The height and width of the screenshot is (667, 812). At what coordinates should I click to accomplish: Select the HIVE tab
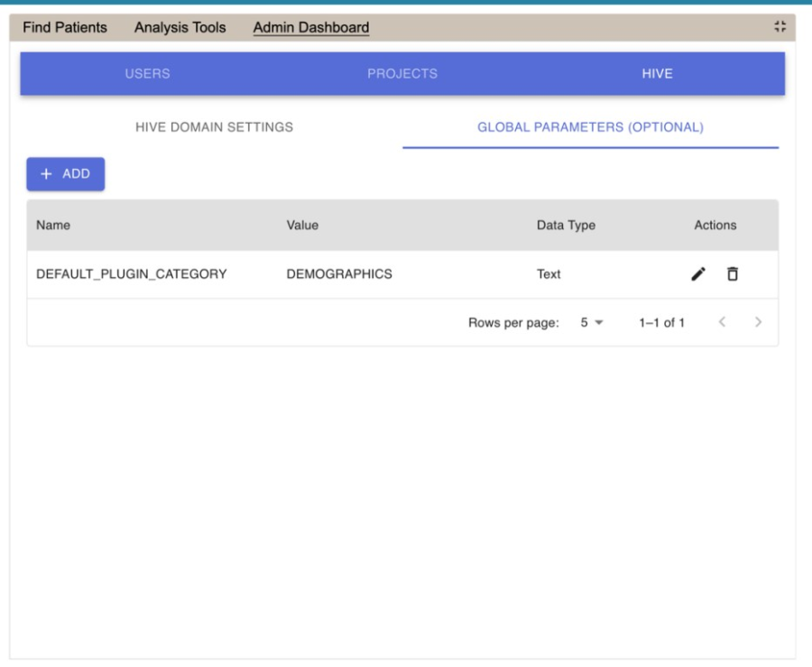657,74
